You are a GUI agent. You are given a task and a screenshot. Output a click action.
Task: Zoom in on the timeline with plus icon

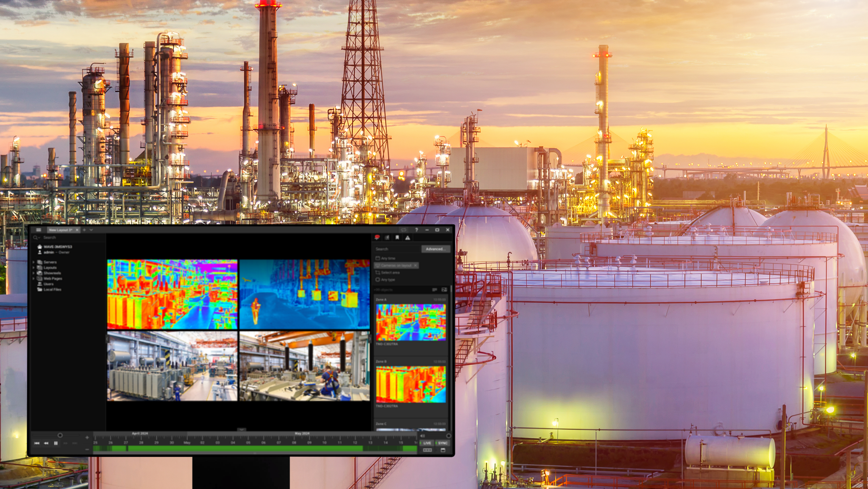(x=87, y=438)
